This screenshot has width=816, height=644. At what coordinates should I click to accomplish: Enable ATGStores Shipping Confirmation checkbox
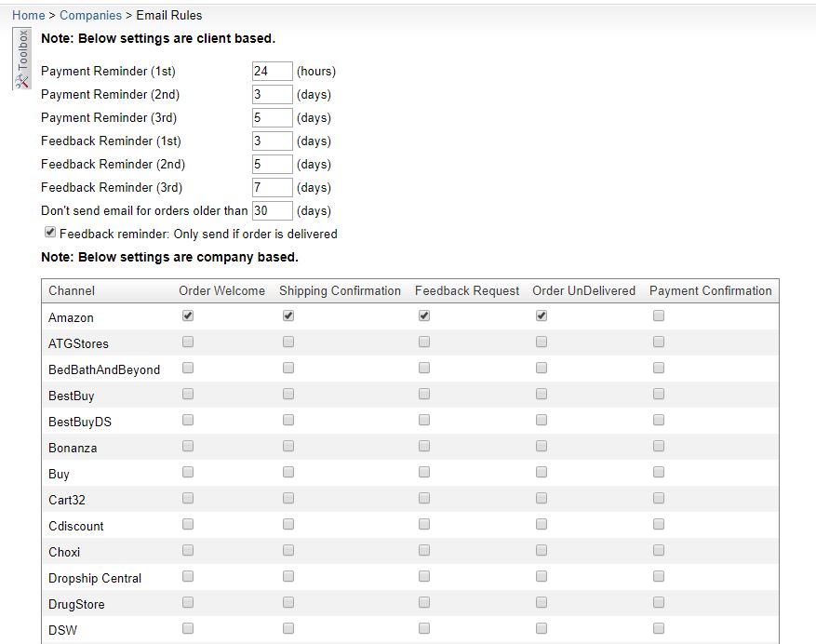tap(288, 342)
